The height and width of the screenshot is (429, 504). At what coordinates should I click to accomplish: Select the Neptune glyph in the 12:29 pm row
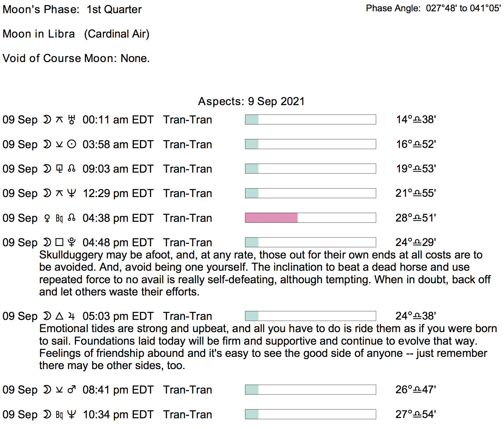point(72,193)
